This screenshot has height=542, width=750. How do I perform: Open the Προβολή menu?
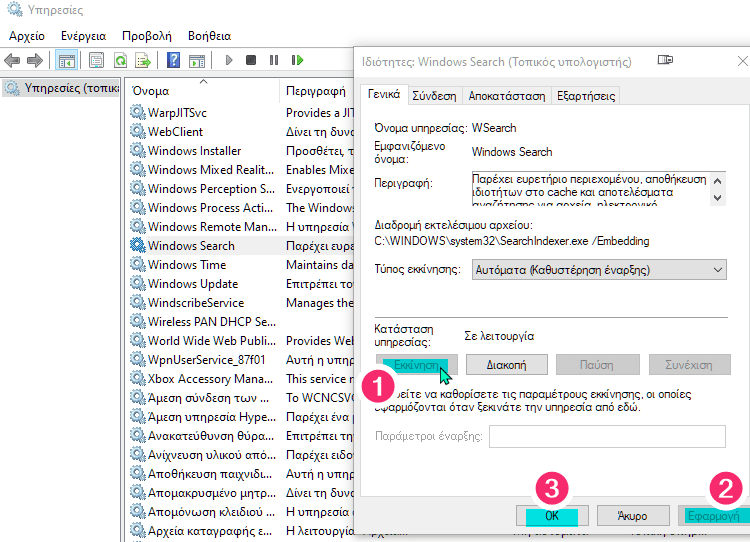tap(147, 36)
